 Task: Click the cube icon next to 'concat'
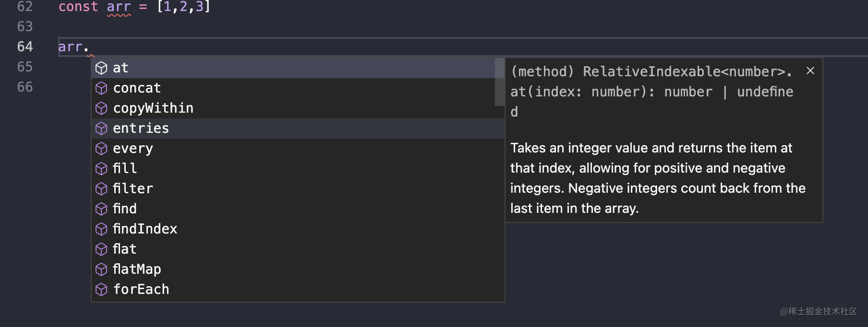click(x=101, y=88)
